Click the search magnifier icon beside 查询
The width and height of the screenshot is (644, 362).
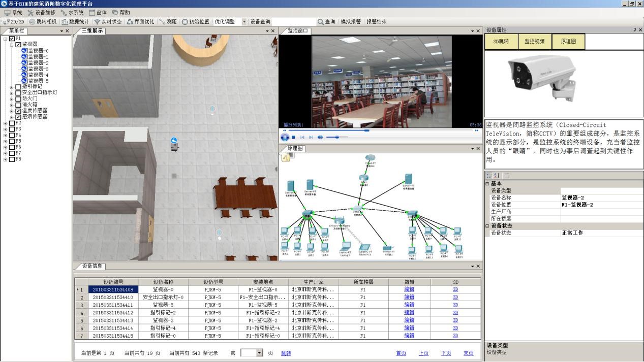point(320,22)
